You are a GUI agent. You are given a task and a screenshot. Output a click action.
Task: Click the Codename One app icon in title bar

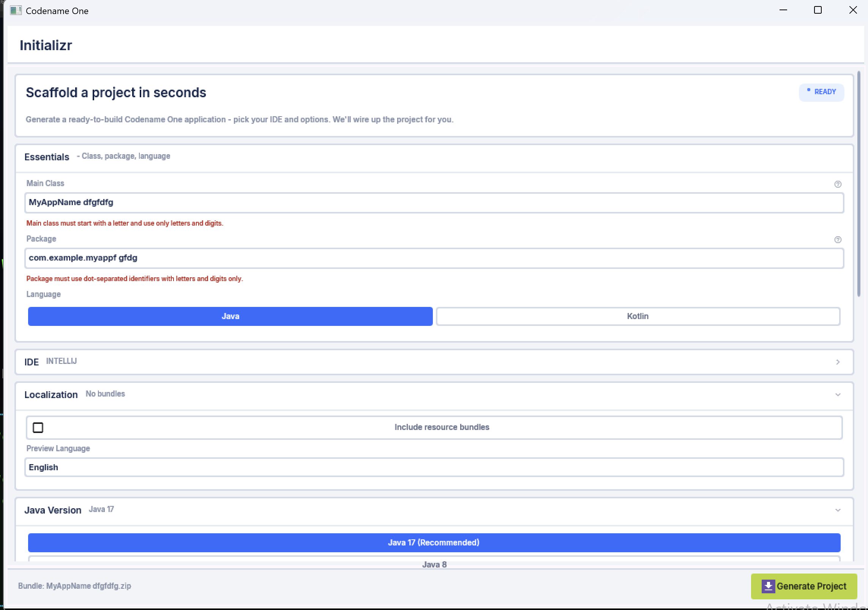[x=16, y=11]
